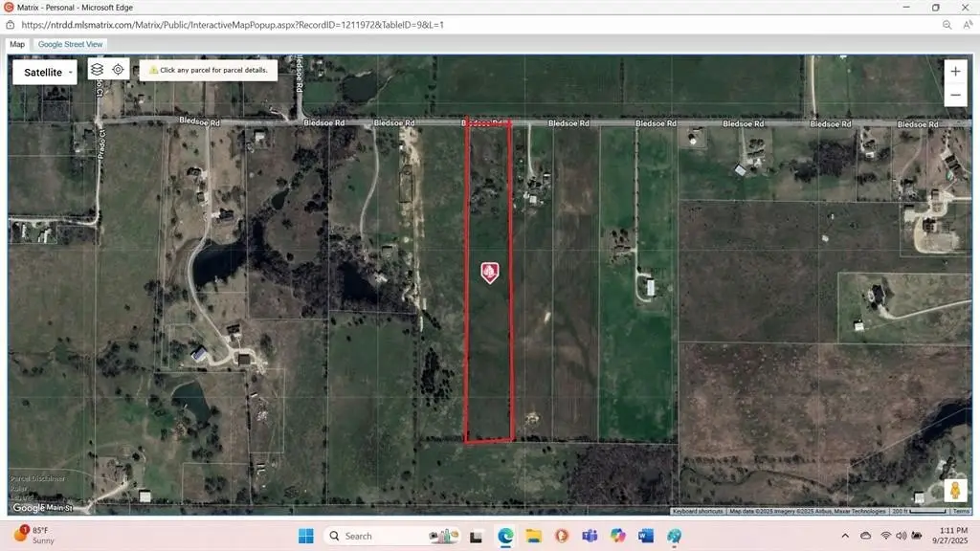Viewport: 980px width, 551px height.
Task: Select the Map tab
Action: tap(17, 44)
